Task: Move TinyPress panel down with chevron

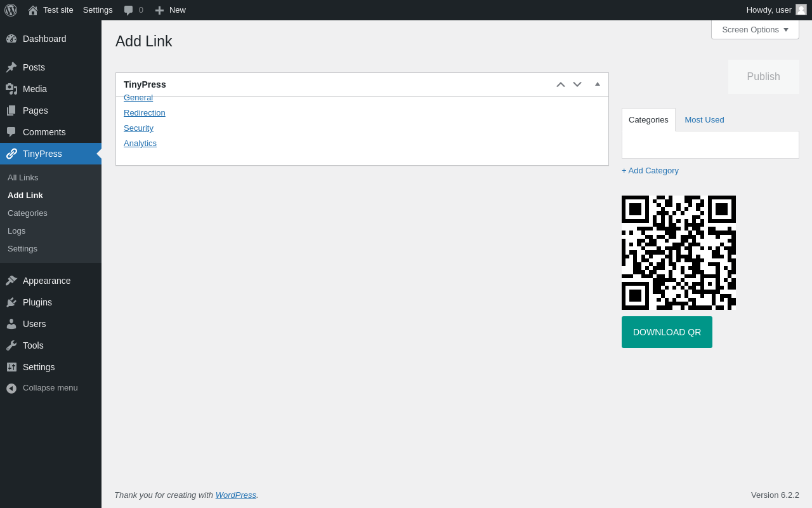Action: coord(577,84)
